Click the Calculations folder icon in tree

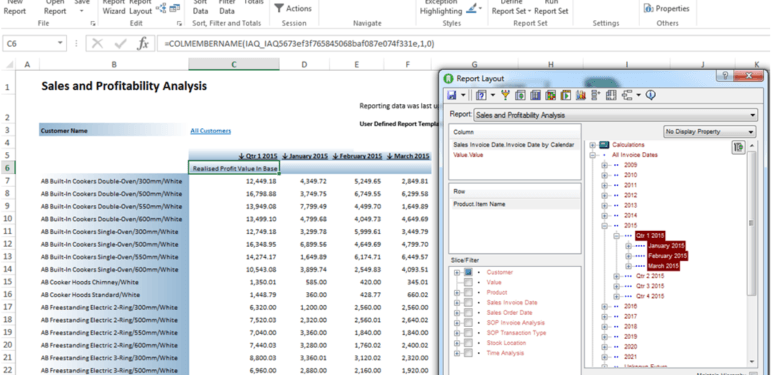(x=604, y=145)
